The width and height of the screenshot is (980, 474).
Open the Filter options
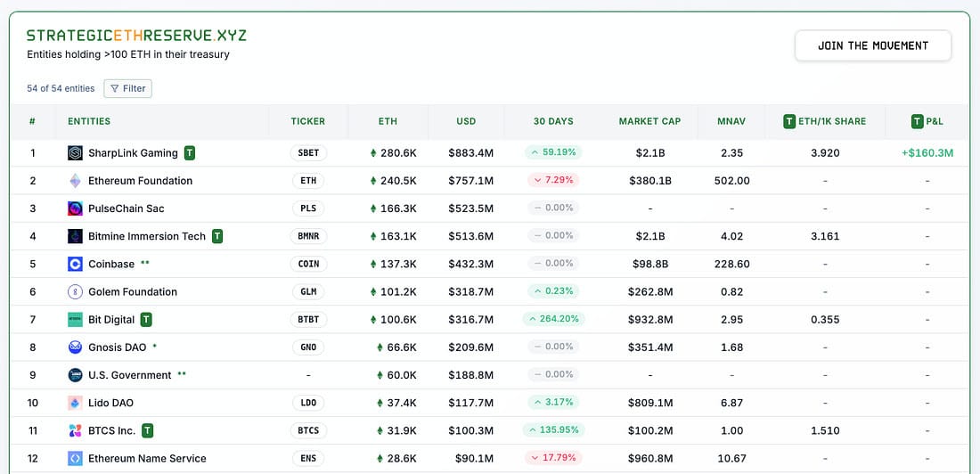(x=127, y=89)
